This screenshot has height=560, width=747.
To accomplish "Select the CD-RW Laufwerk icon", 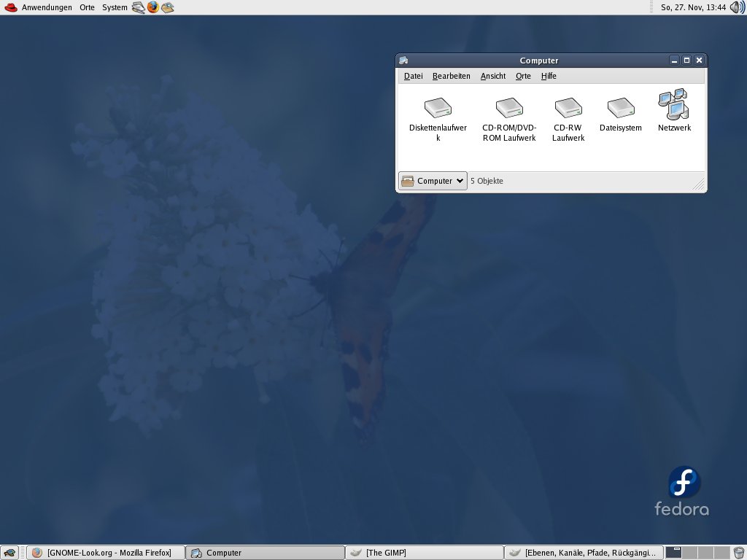I will (x=568, y=108).
